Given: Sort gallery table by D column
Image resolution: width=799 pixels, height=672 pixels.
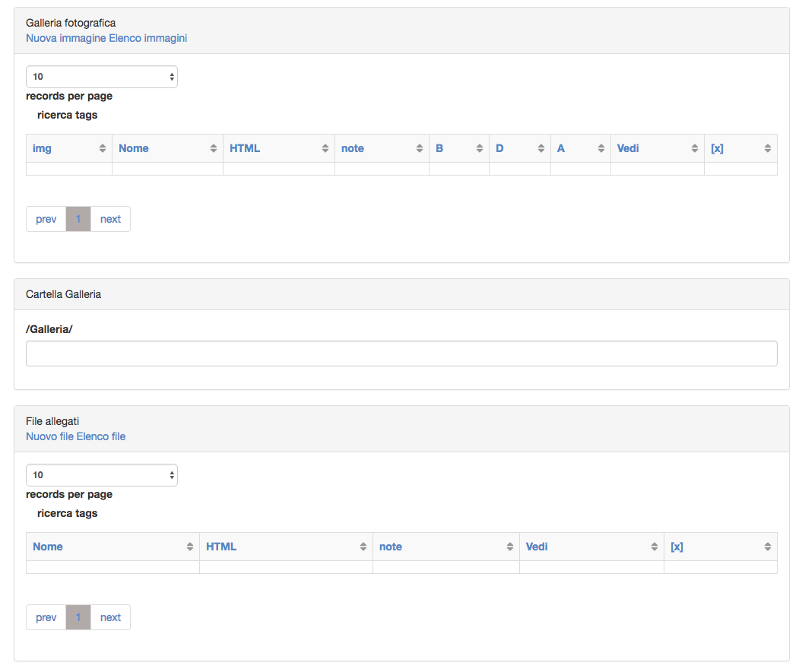Looking at the screenshot, I should pos(519,148).
